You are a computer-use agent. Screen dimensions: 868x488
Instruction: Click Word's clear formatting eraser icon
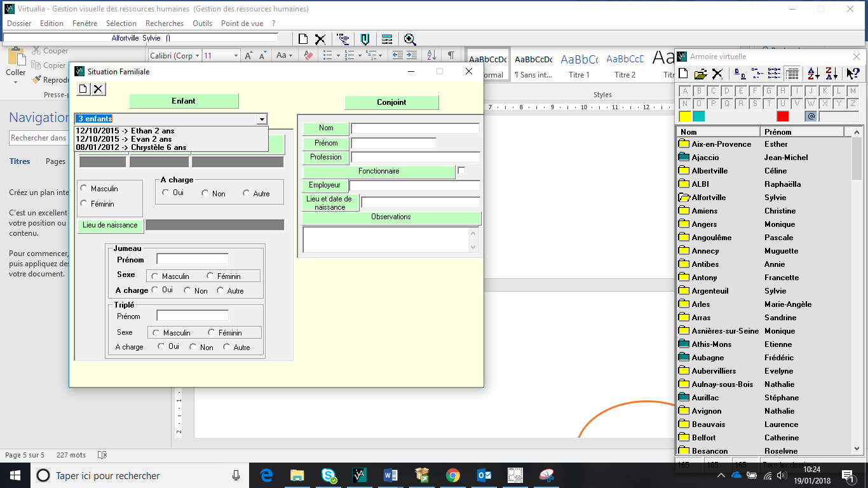click(x=309, y=56)
